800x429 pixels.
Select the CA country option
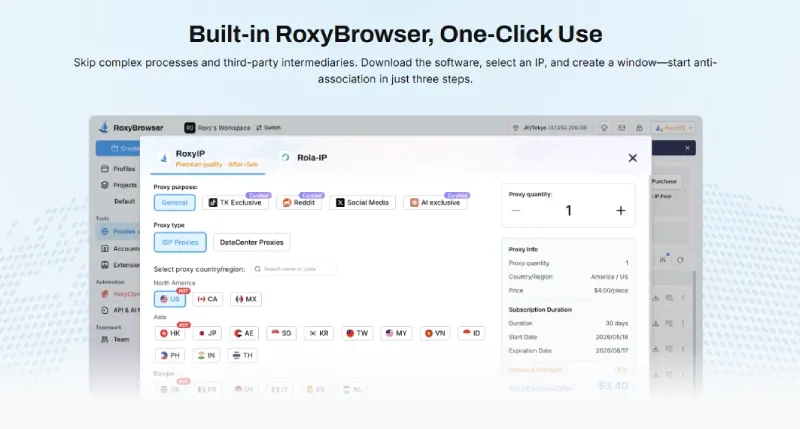tap(208, 299)
